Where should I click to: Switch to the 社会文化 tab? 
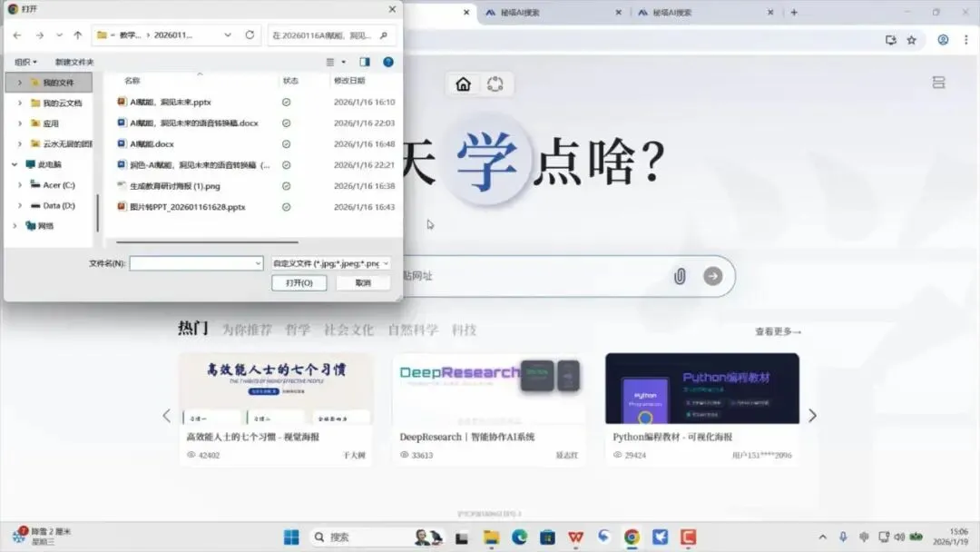click(348, 330)
